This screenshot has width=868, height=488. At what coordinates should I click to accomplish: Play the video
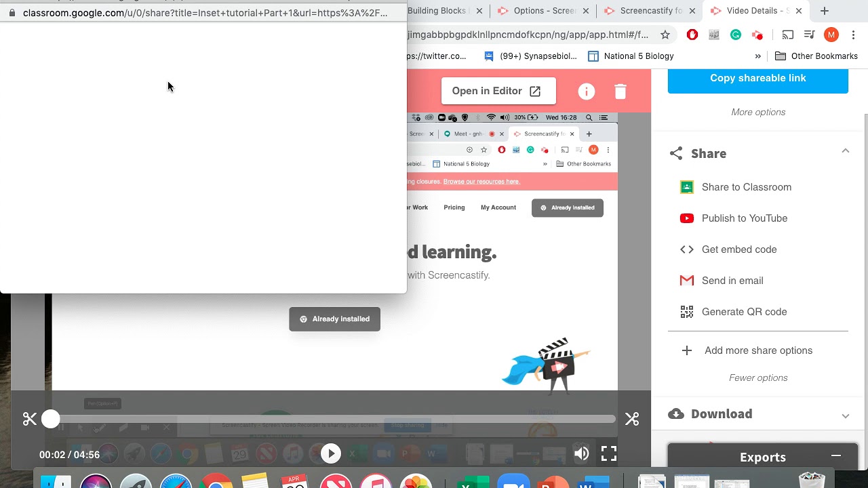330,453
